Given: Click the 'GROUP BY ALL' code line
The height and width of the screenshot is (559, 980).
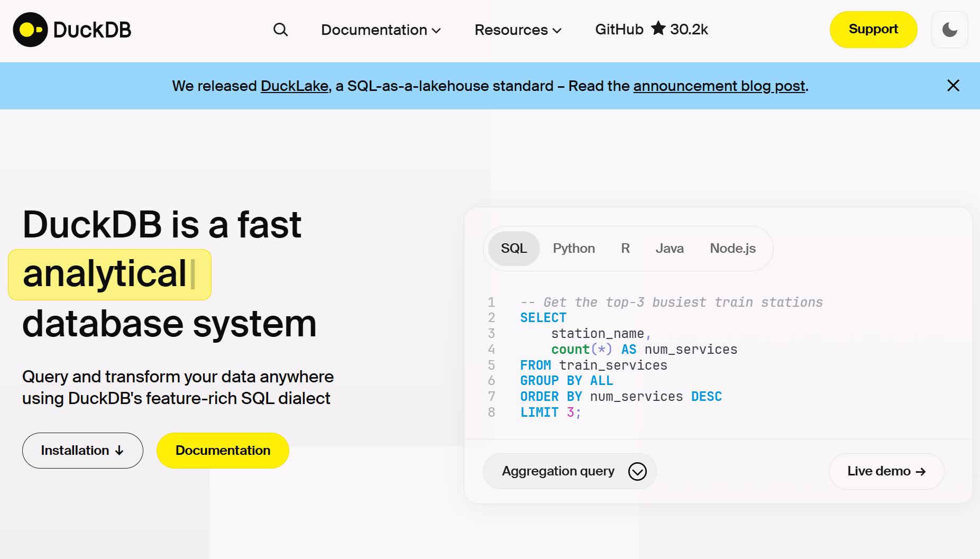Looking at the screenshot, I should click(566, 381).
